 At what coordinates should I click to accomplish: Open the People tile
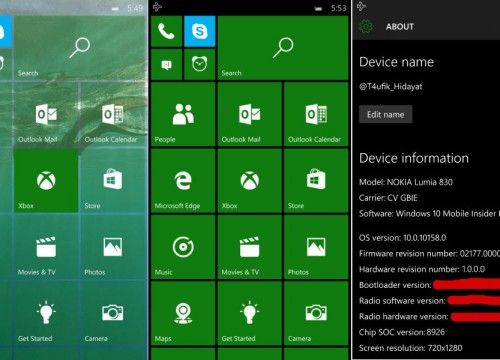tap(183, 114)
